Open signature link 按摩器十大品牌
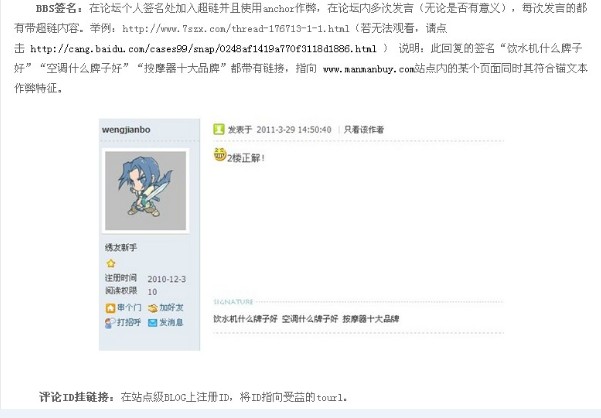 (371, 319)
